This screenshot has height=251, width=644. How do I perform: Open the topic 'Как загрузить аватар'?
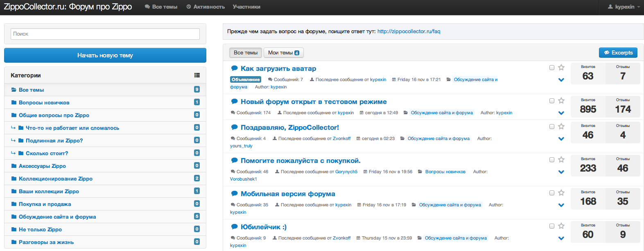(x=278, y=68)
